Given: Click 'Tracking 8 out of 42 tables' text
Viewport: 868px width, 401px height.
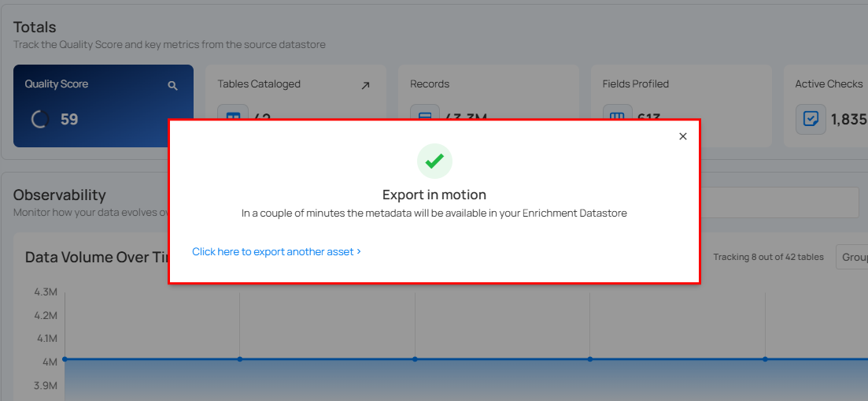Looking at the screenshot, I should coord(768,257).
